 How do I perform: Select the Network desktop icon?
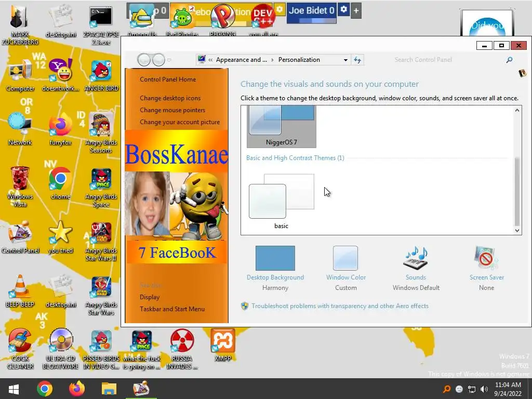pyautogui.click(x=20, y=129)
